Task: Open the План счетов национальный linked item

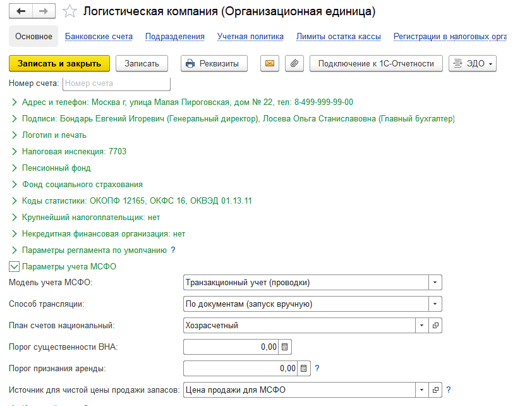Action: pyautogui.click(x=435, y=325)
